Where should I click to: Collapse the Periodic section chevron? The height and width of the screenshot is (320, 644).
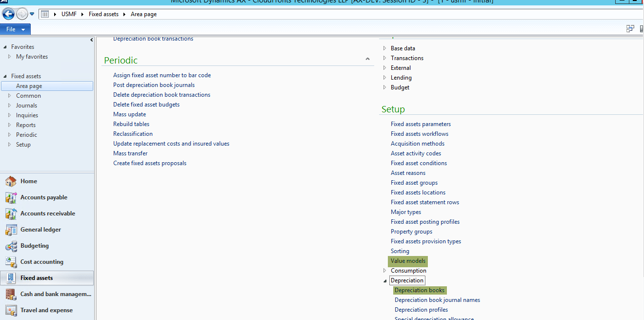[367, 59]
